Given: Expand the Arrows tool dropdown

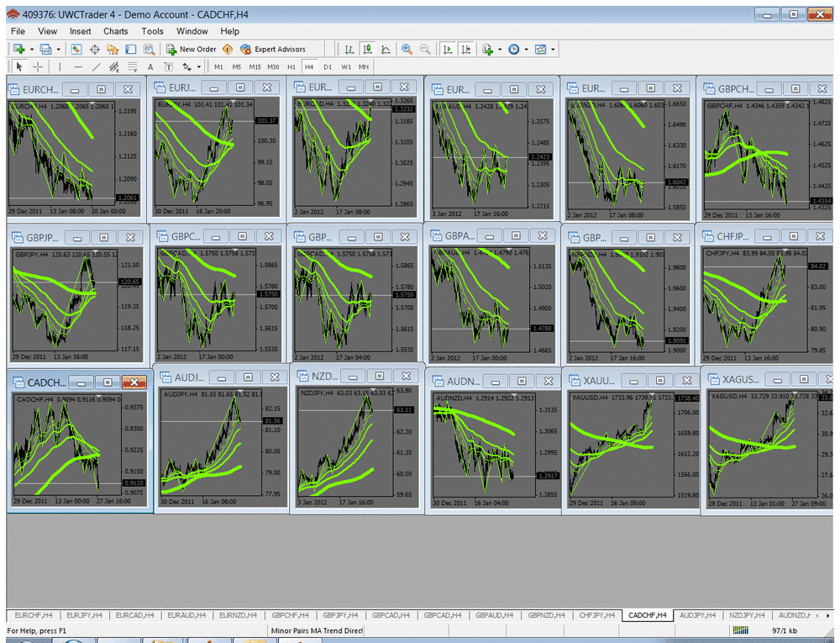Looking at the screenshot, I should pyautogui.click(x=199, y=67).
